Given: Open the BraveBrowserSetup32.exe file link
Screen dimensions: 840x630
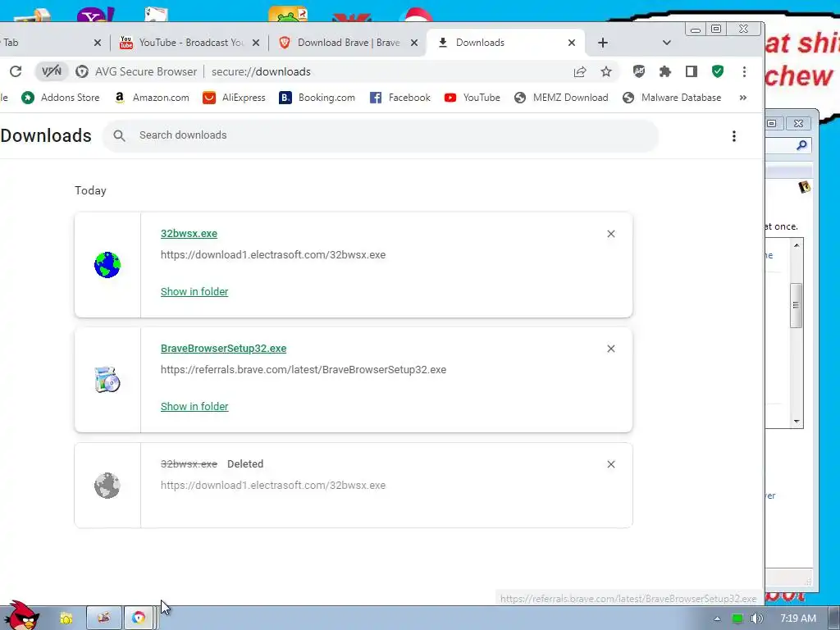Looking at the screenshot, I should click(223, 348).
